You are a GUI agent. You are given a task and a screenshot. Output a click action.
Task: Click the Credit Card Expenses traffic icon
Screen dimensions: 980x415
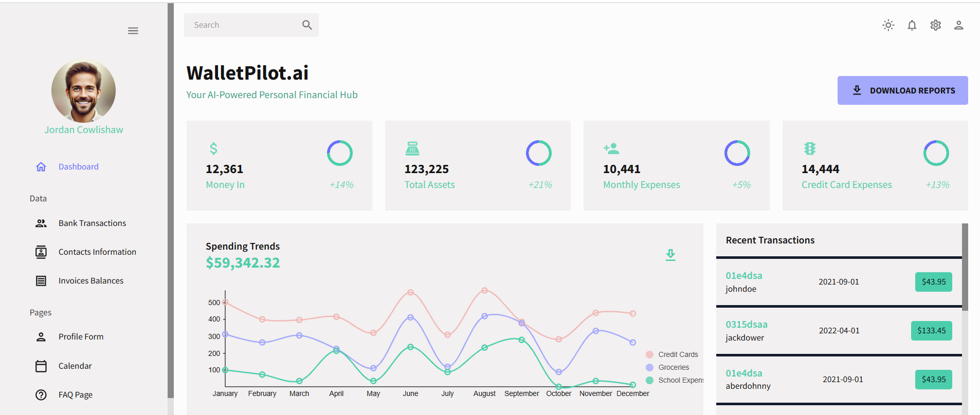point(810,148)
